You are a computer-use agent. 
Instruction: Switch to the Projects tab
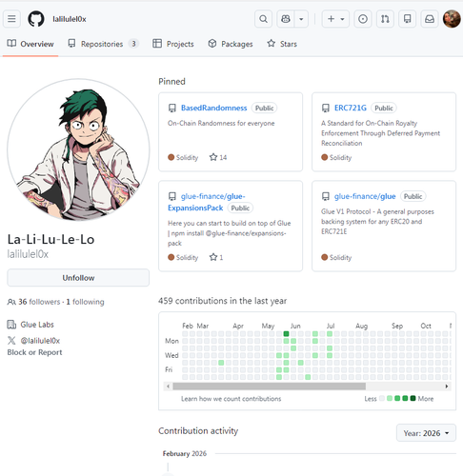click(173, 44)
